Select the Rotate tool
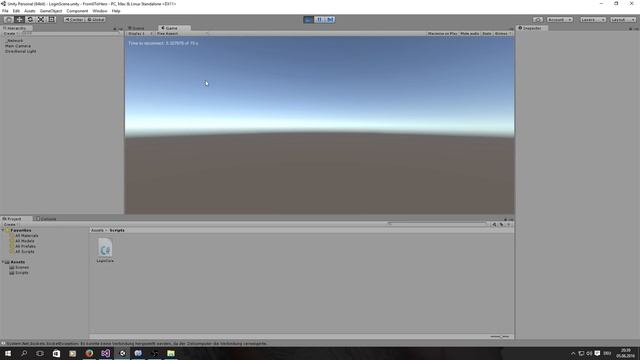The height and width of the screenshot is (360, 640). [x=30, y=20]
